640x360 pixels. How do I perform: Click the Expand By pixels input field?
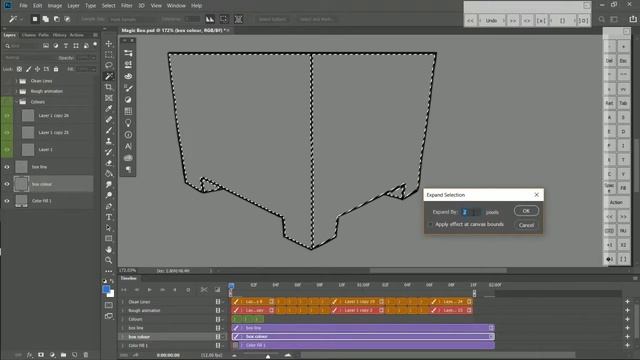(471, 212)
